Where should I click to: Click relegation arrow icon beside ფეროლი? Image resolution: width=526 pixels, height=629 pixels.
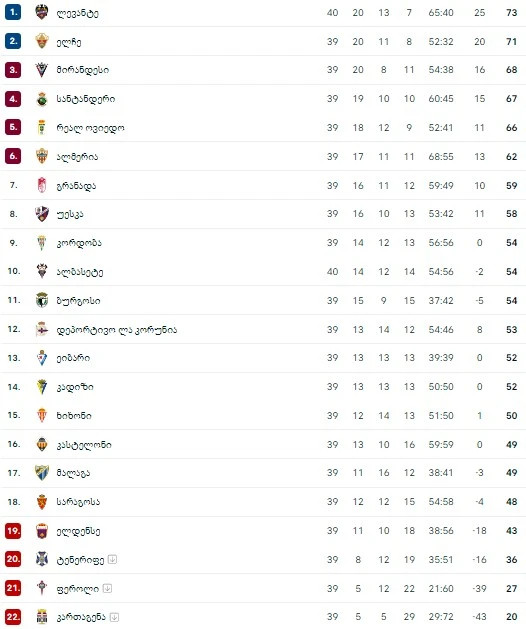pos(107,588)
